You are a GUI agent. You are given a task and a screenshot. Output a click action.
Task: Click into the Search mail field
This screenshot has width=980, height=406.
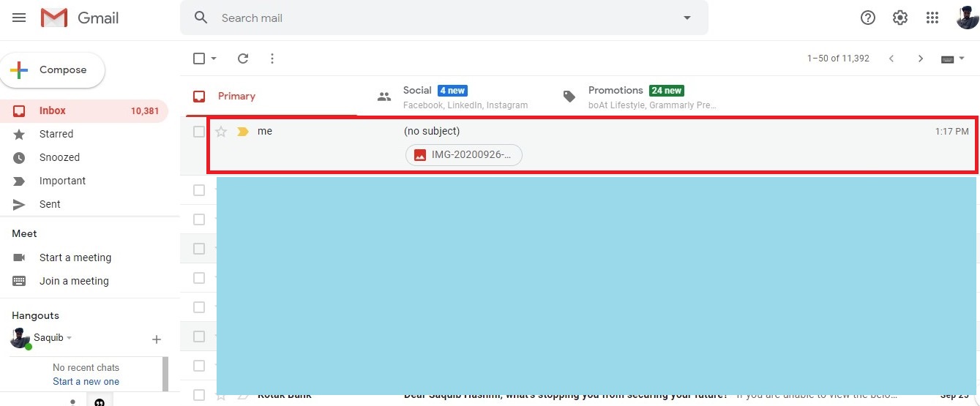tap(439, 18)
